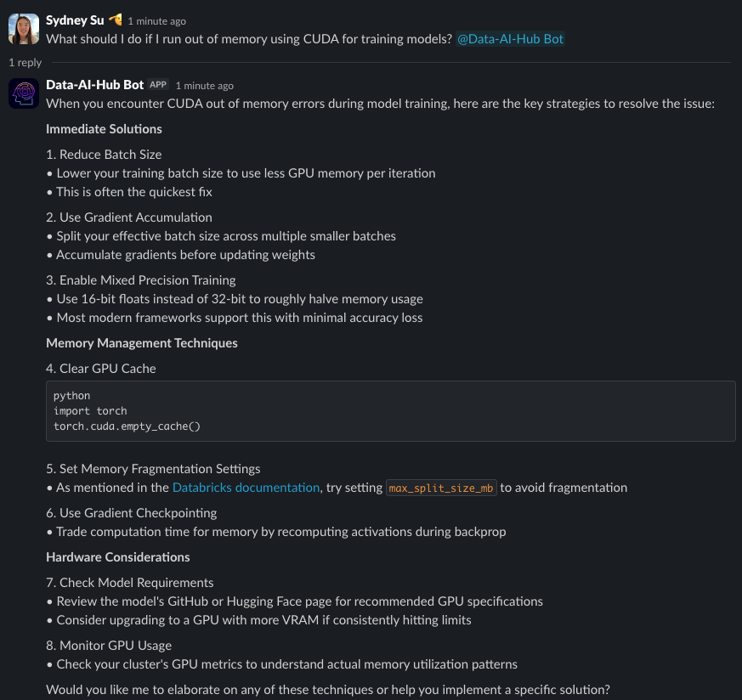Viewport: 742px width, 700px height.
Task: Click the Memory Management Techniques heading
Action: (142, 343)
